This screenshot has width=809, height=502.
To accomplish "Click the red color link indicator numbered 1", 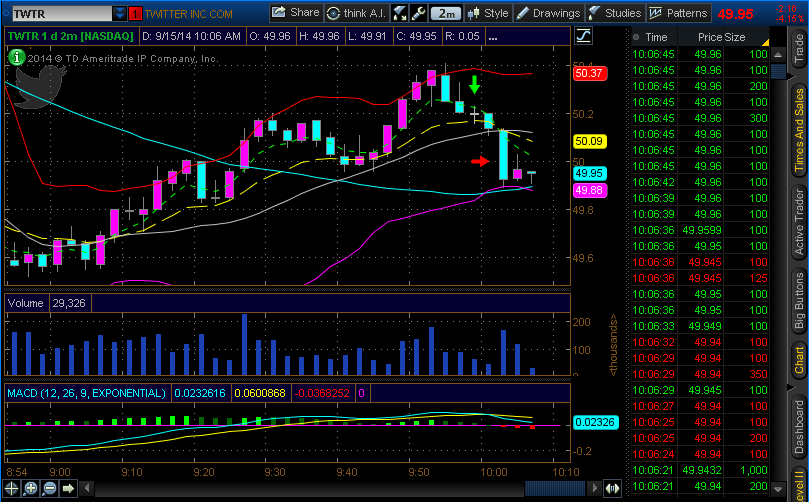I will (135, 14).
